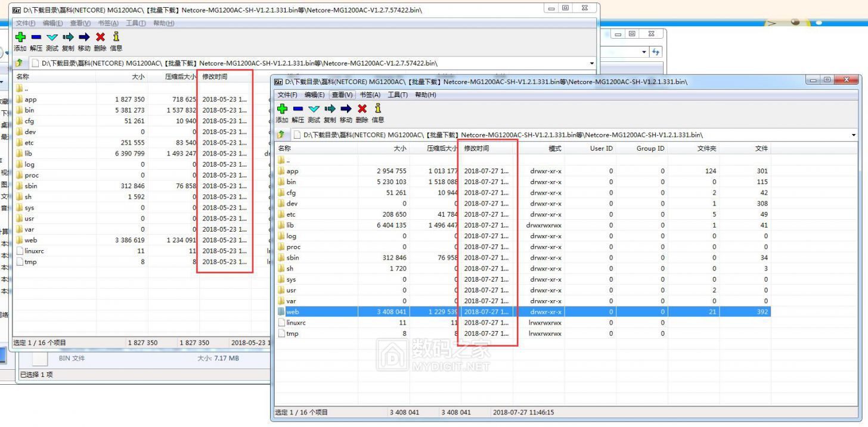
Task: Open 工具(T) menu in front window
Action: pyautogui.click(x=398, y=95)
